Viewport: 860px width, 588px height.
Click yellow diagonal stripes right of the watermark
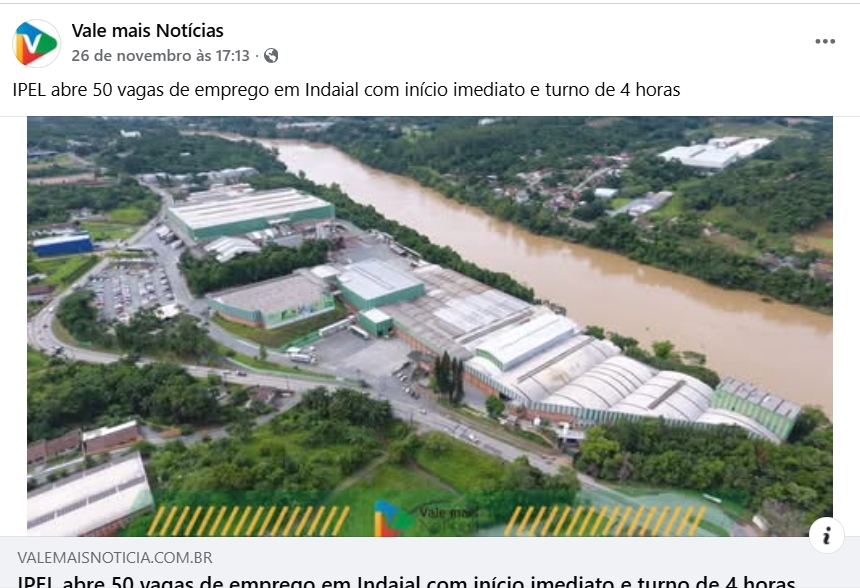(x=604, y=521)
